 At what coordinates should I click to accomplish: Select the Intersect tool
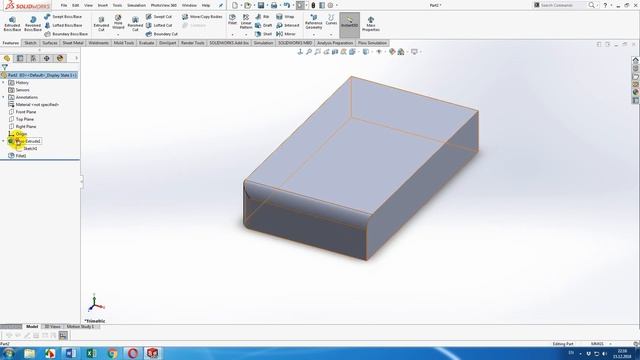click(287, 25)
